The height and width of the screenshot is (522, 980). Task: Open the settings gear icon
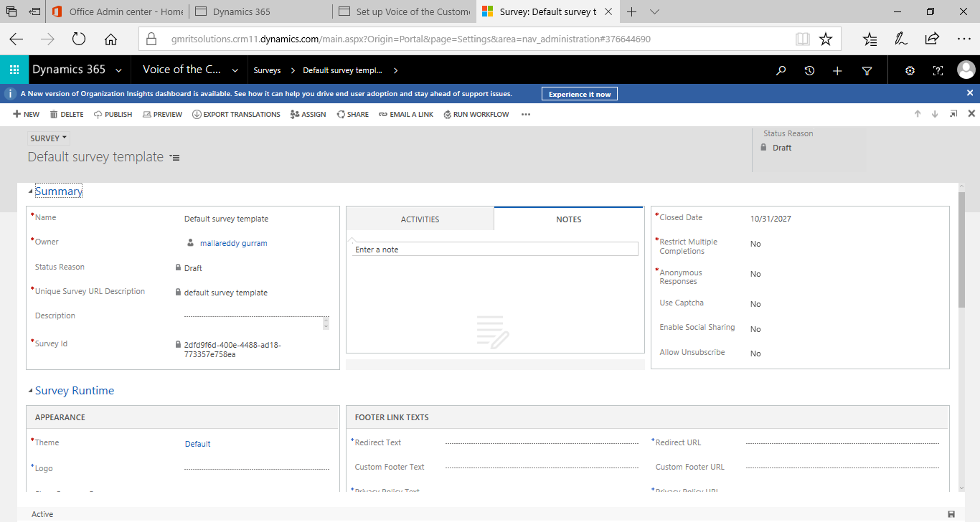(x=910, y=70)
